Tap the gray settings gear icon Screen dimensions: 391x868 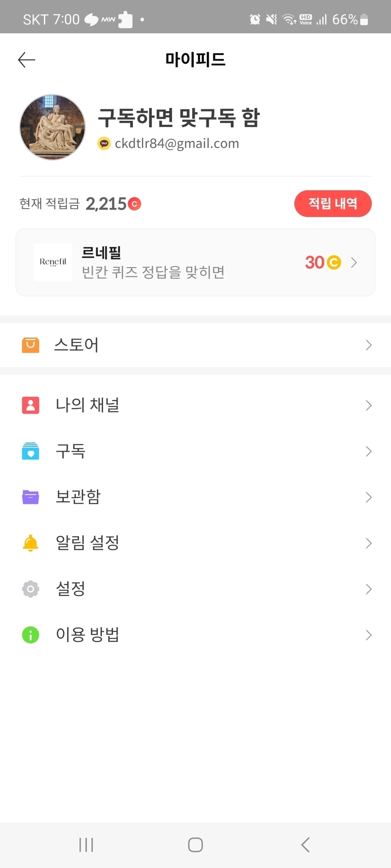[x=31, y=589]
